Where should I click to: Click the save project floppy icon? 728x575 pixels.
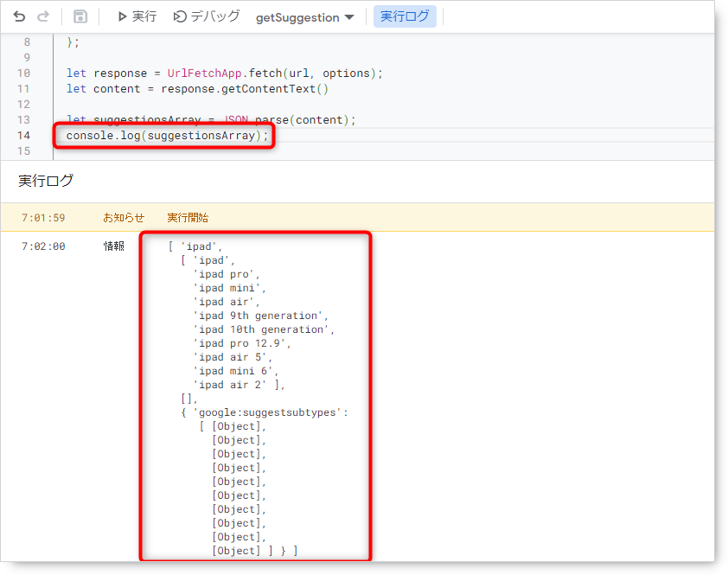(x=80, y=16)
